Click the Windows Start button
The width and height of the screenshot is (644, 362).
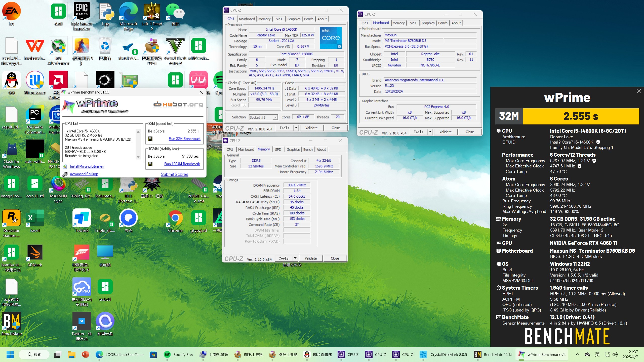click(10, 354)
